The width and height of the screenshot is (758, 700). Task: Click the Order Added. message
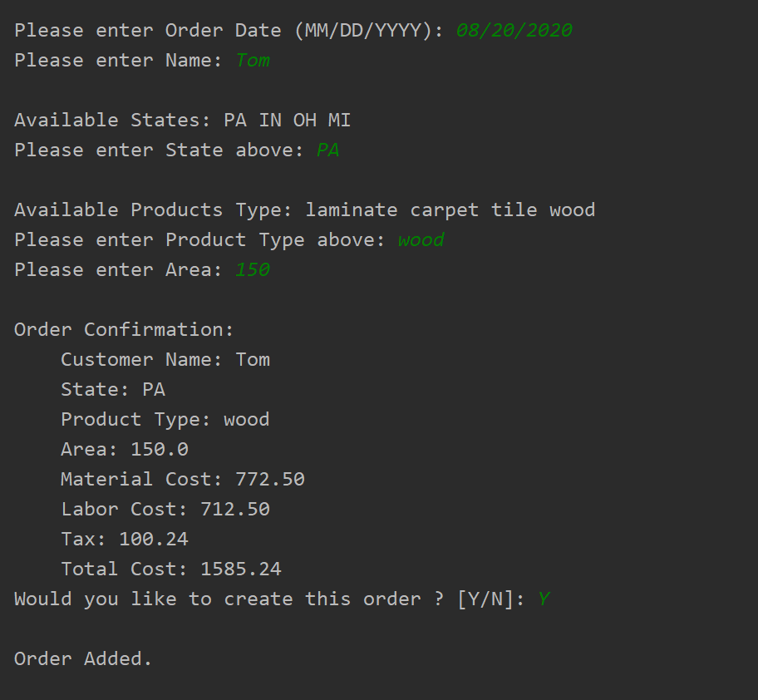(83, 659)
